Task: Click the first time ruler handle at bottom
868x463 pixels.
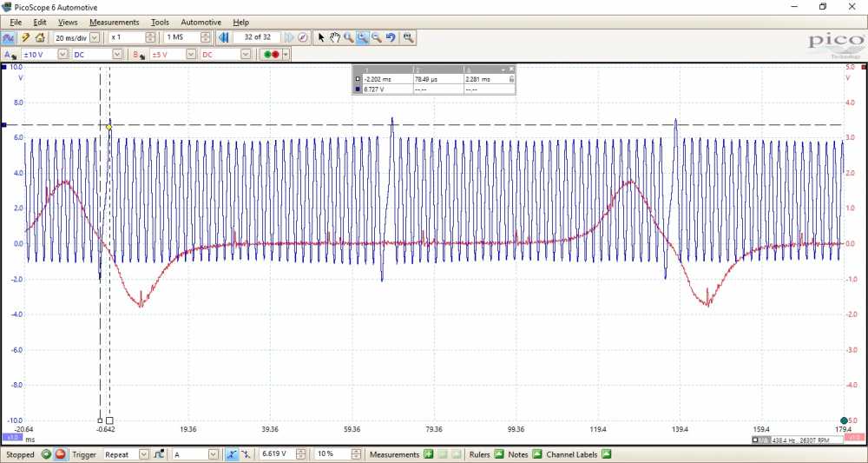Action: pyautogui.click(x=100, y=420)
